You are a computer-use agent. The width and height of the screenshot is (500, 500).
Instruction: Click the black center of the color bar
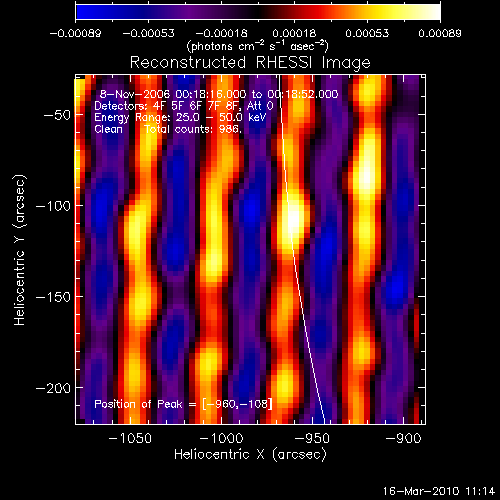click(x=258, y=12)
